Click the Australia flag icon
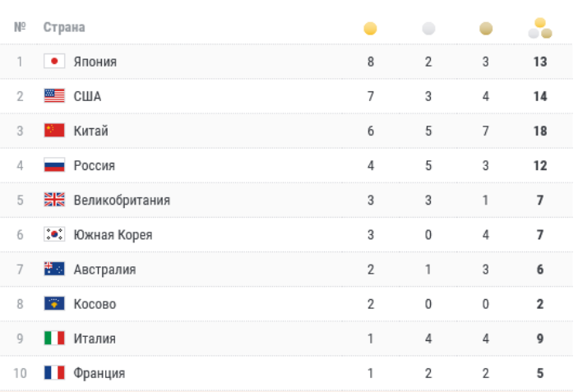578x392 pixels. pyautogui.click(x=54, y=269)
